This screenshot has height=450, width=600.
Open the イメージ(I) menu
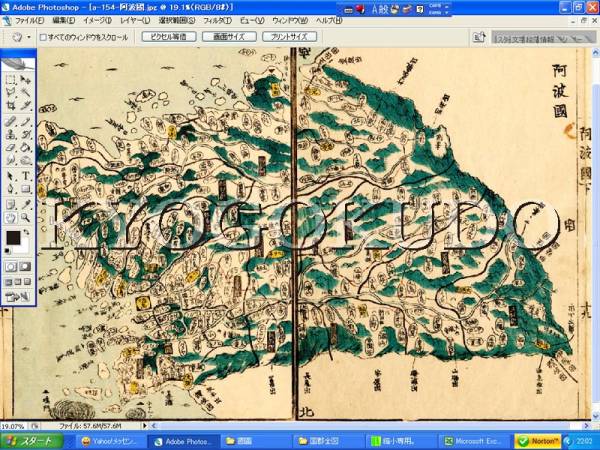(x=98, y=21)
